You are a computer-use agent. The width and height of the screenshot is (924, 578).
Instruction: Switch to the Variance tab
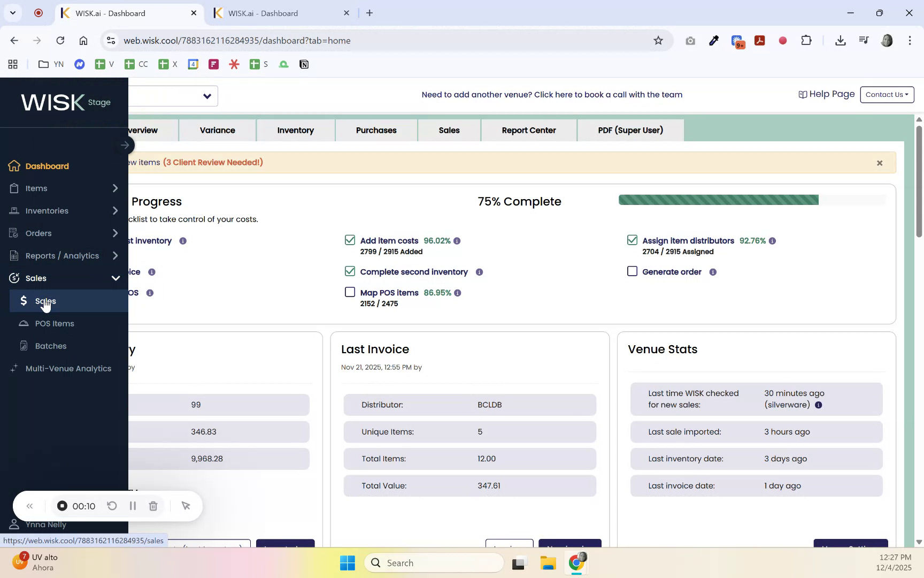click(x=217, y=130)
